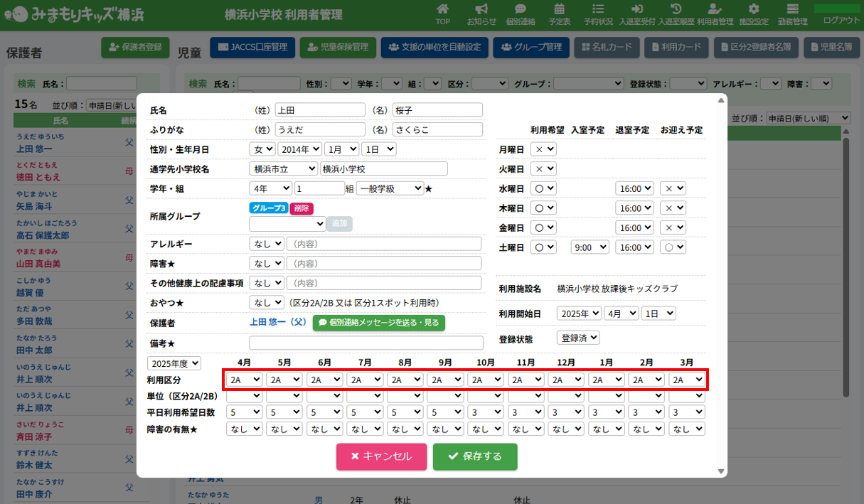This screenshot has height=504, width=864.
Task: Remove グループ3 with 削除 button
Action: pyautogui.click(x=301, y=208)
